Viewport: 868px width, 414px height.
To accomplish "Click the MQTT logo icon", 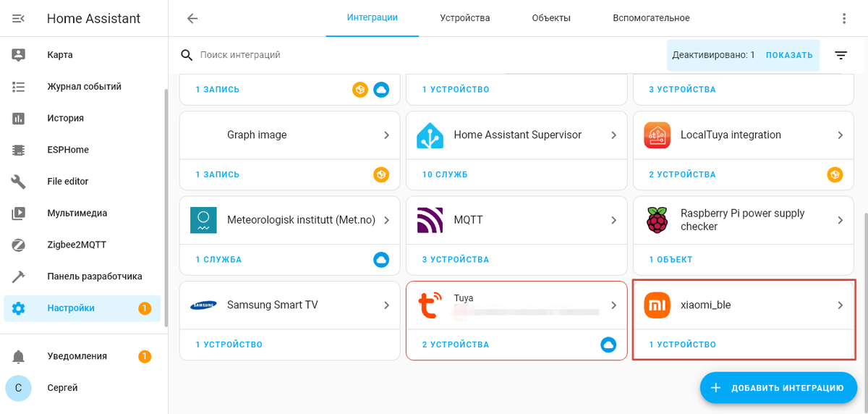I will click(430, 220).
